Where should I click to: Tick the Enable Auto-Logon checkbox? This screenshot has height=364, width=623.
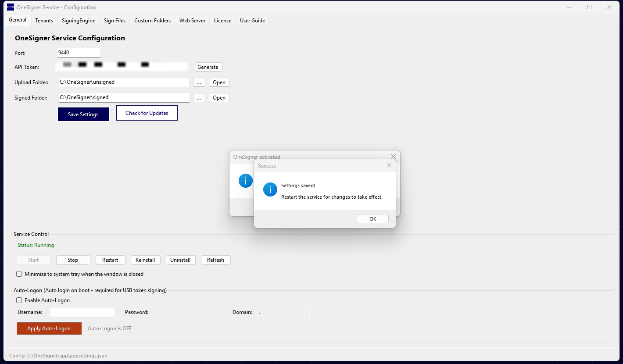coord(19,300)
